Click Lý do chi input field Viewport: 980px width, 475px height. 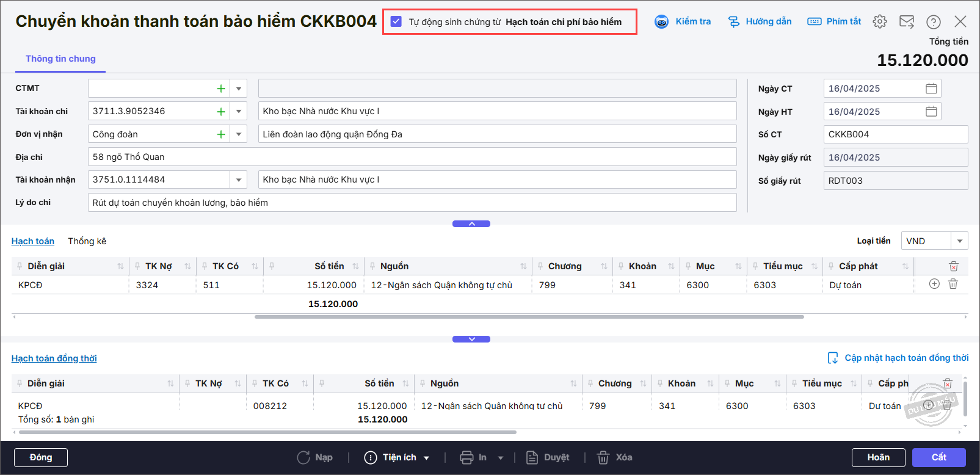(412, 203)
